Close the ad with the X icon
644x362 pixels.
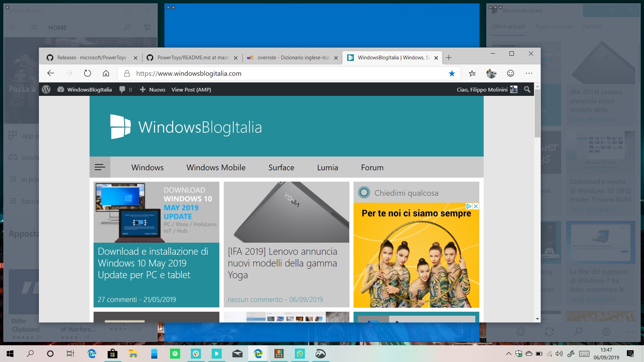click(x=476, y=206)
